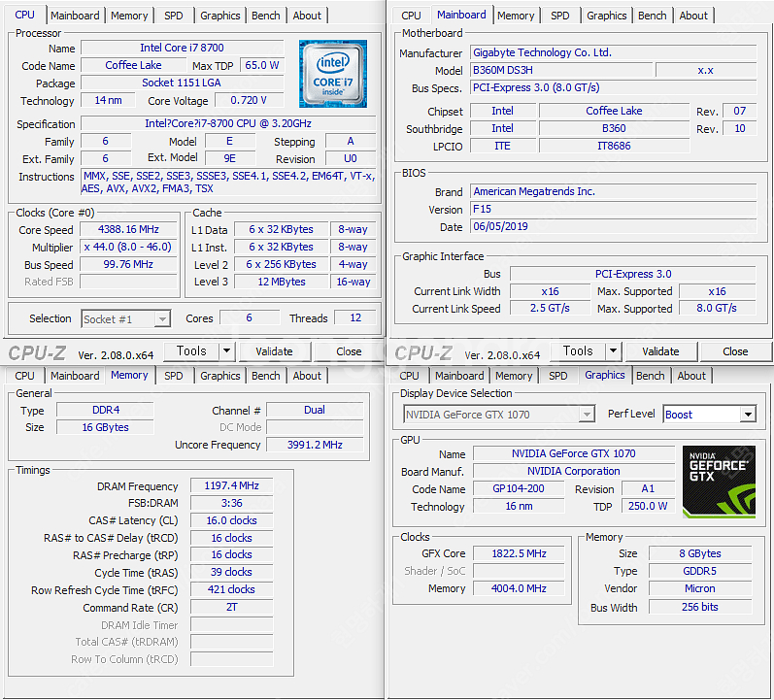Click the NVIDIA GeForce GTX logo image
Image resolution: width=774 pixels, height=700 pixels.
(719, 482)
